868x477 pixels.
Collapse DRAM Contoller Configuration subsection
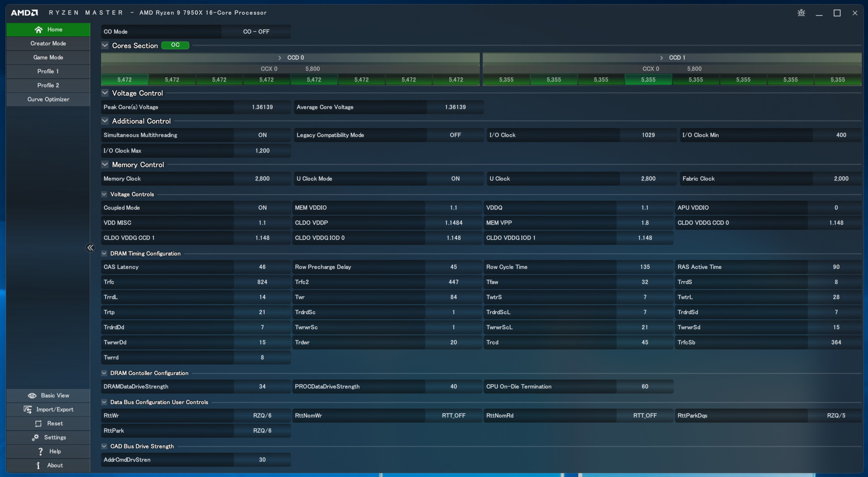104,373
